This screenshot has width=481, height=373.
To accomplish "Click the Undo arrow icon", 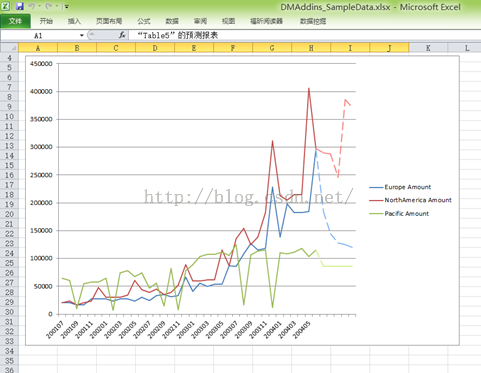I will [31, 6].
